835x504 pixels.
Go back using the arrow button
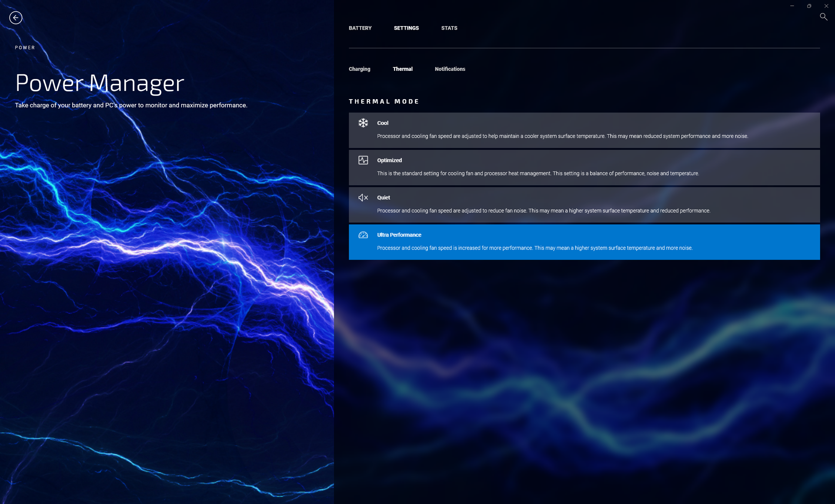(x=16, y=17)
